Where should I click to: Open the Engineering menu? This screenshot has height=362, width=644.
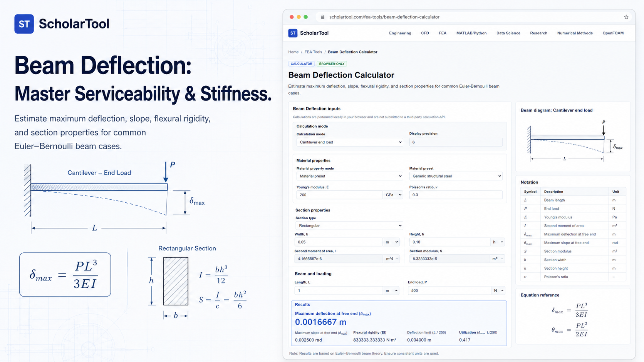pos(400,33)
